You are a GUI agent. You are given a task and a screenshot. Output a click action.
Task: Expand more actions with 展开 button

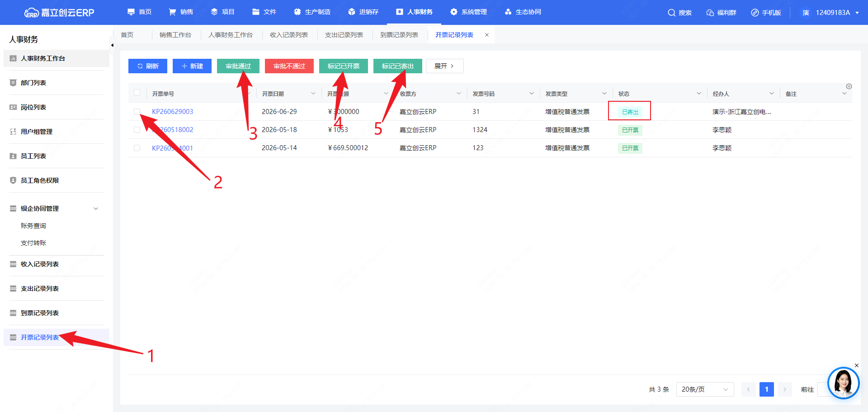(x=445, y=66)
